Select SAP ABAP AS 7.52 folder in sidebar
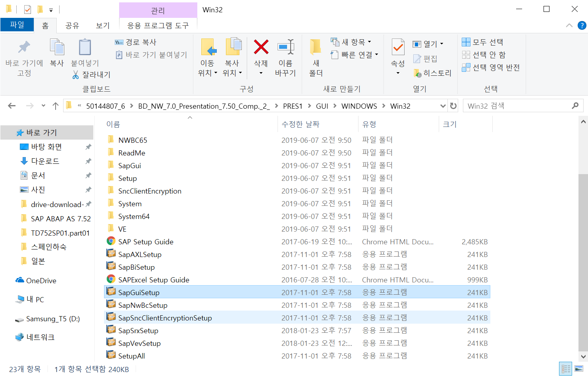 click(61, 219)
